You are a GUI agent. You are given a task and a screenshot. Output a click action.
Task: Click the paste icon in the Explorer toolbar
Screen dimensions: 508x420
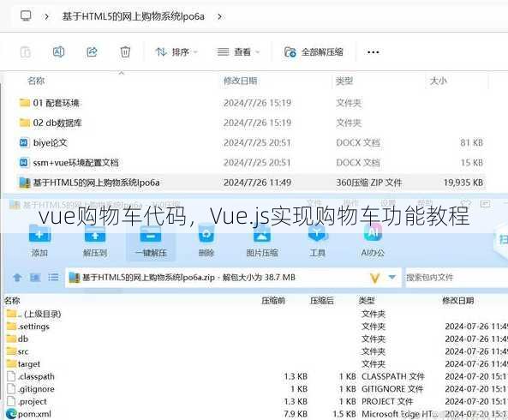(x=26, y=51)
